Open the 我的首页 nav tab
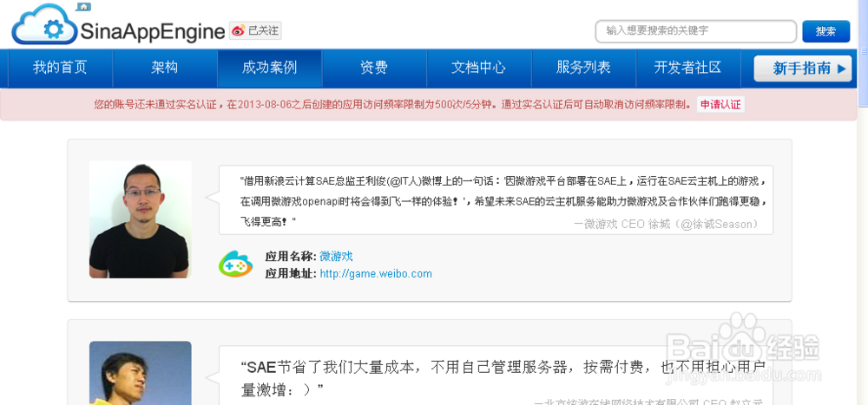Screen dimensions: 868x405 tap(60, 68)
